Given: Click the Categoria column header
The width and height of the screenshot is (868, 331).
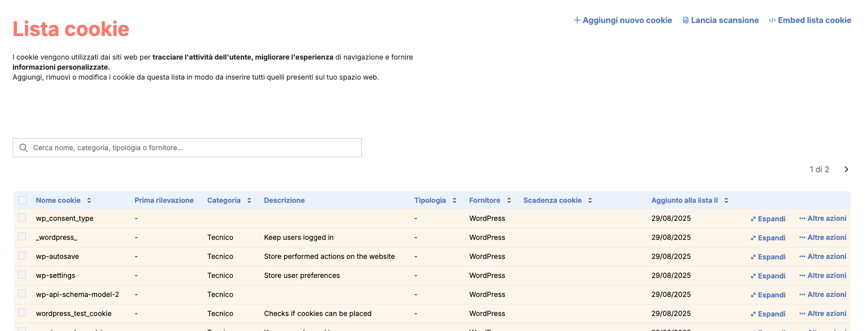Looking at the screenshot, I should 224,200.
